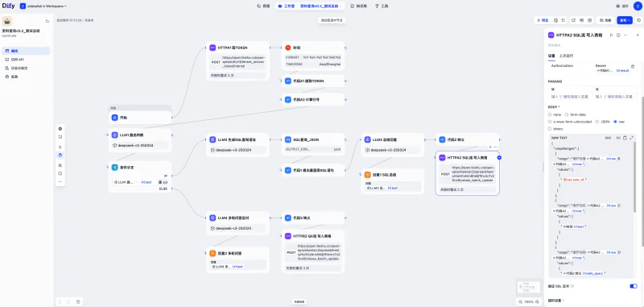The width and height of the screenshot is (644, 307).
Task: Click the PARAMS key input field
Action: coord(571,97)
